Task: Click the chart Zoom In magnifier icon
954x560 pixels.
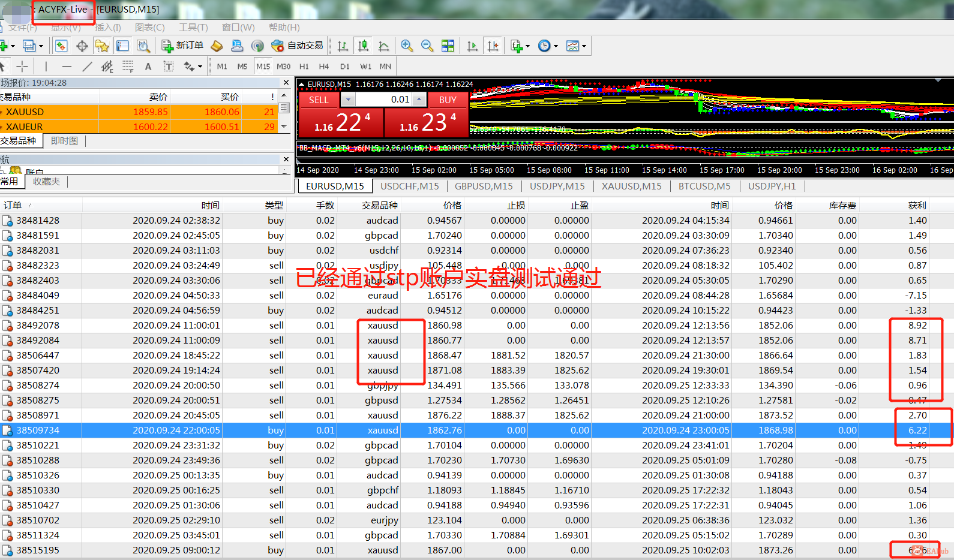Action: 407,46
